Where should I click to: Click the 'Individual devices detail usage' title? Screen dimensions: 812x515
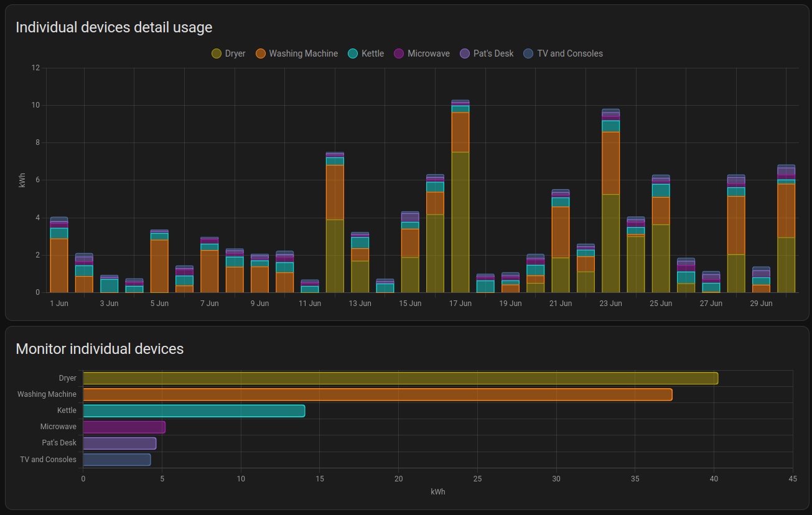[x=114, y=27]
